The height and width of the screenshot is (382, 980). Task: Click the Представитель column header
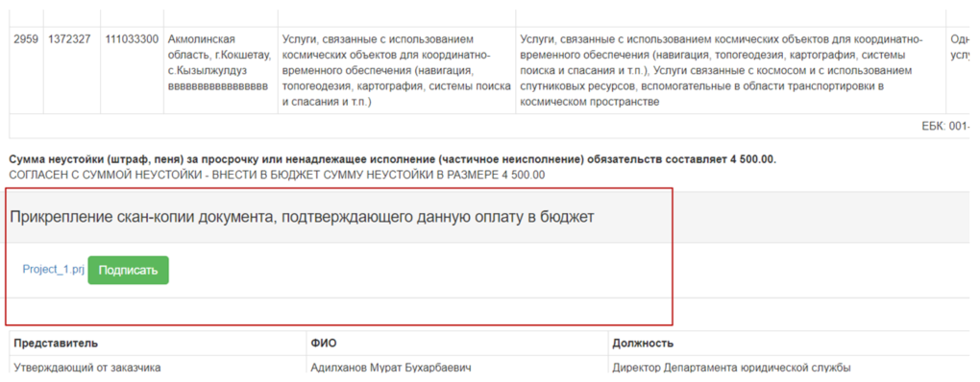56,344
